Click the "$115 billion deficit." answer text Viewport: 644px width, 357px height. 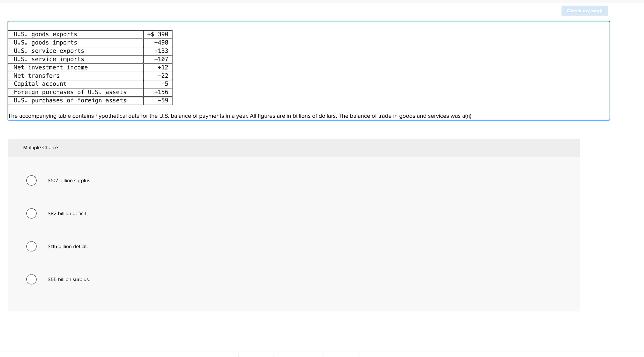[67, 246]
